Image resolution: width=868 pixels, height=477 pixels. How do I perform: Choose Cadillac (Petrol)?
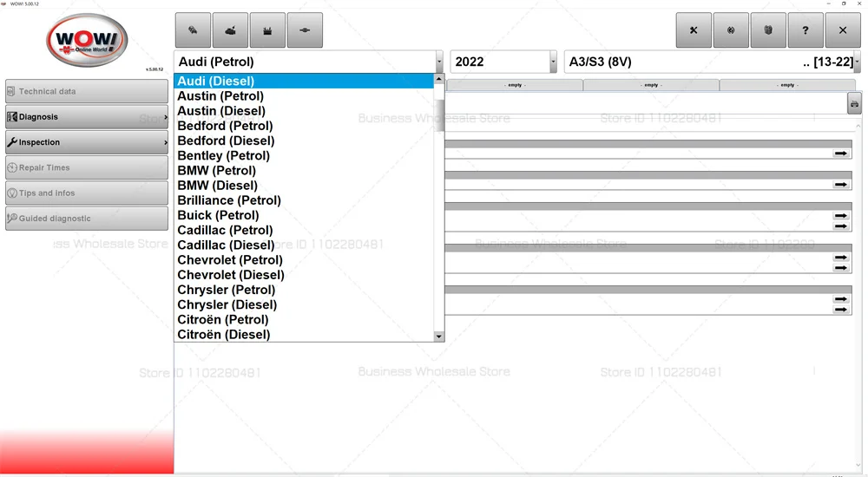(304, 230)
